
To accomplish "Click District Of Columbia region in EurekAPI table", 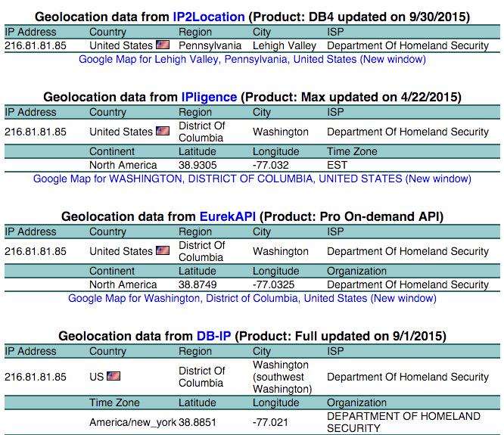I will point(201,251).
